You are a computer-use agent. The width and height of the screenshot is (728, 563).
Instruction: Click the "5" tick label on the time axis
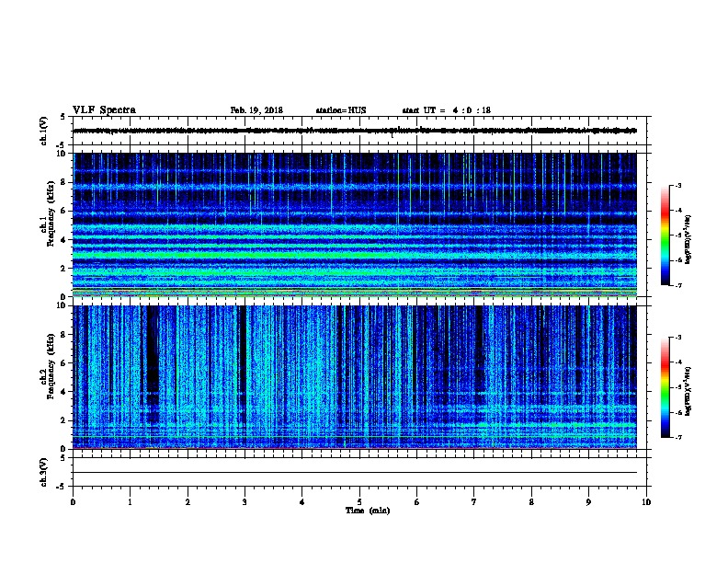point(359,502)
